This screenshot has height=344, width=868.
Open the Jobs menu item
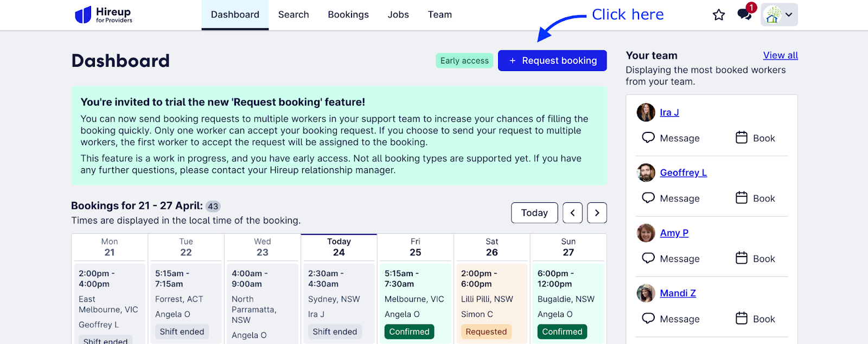click(x=398, y=15)
